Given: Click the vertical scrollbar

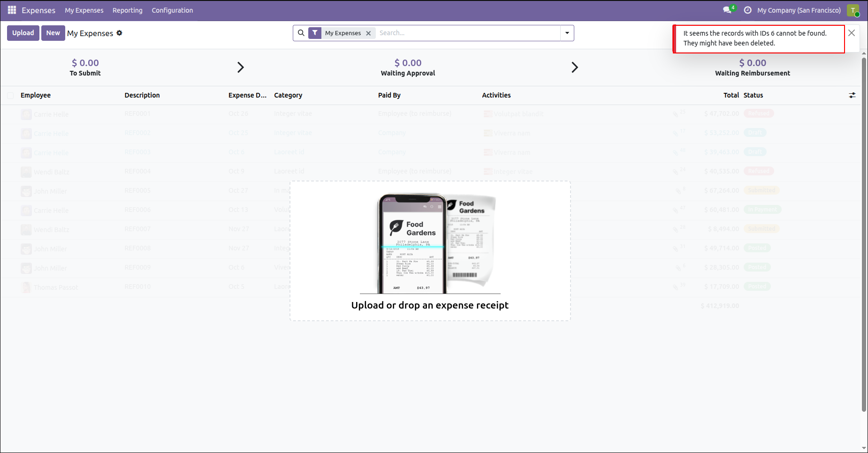Looking at the screenshot, I should (864, 234).
